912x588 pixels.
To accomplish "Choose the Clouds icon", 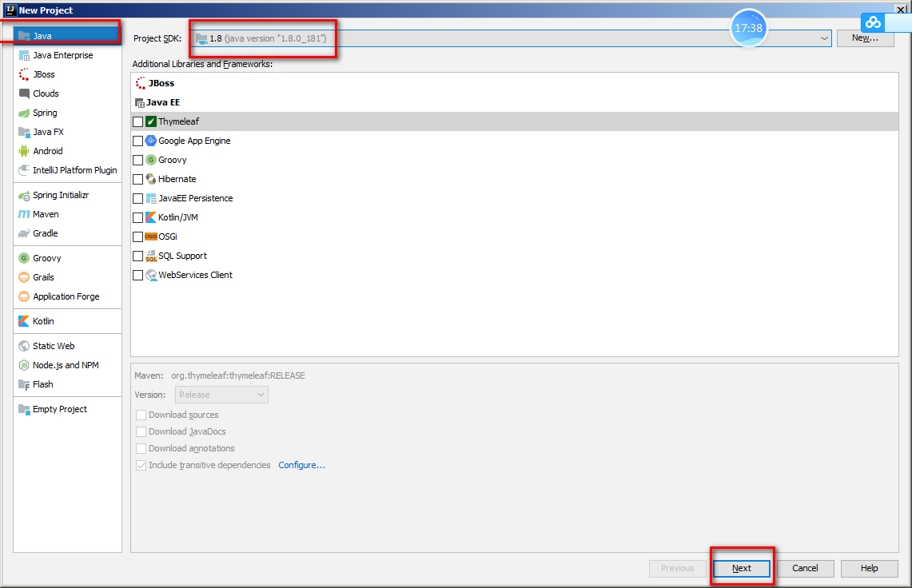I will point(24,93).
